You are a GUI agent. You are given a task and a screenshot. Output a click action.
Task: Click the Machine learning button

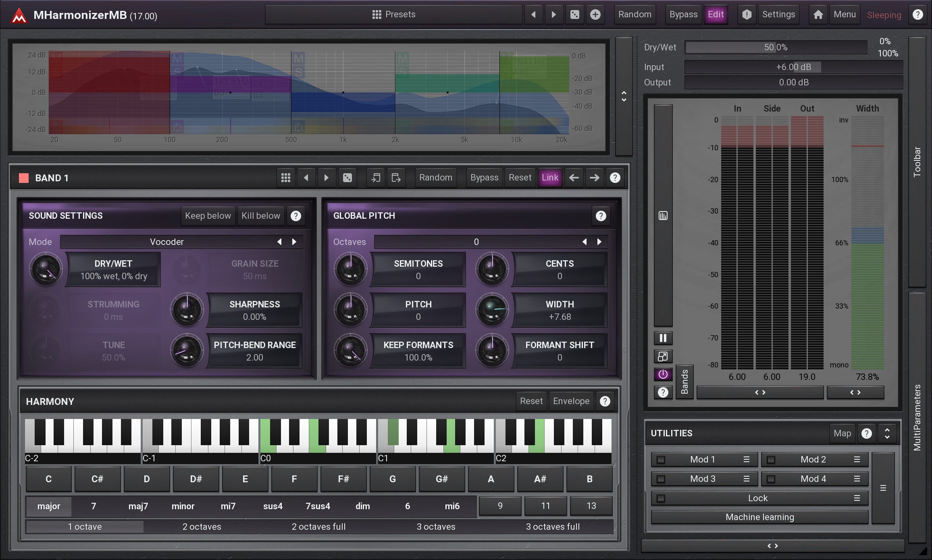point(759,517)
